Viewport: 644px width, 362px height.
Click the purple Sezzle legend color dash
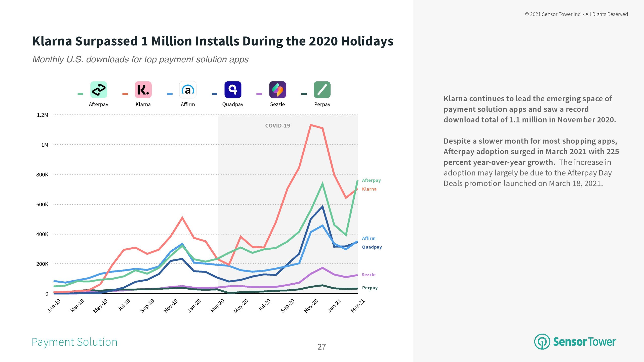coord(259,94)
